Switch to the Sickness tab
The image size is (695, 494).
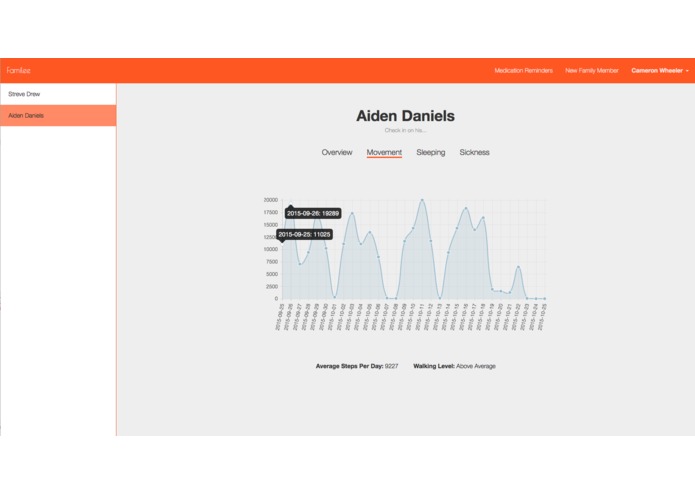click(474, 152)
